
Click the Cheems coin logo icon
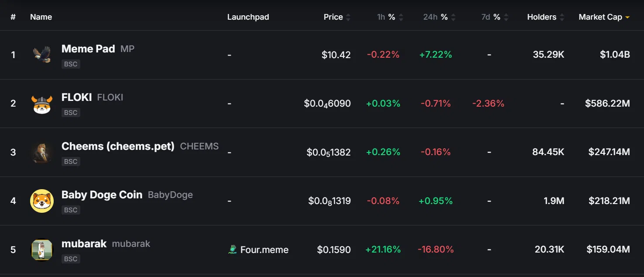(x=42, y=152)
